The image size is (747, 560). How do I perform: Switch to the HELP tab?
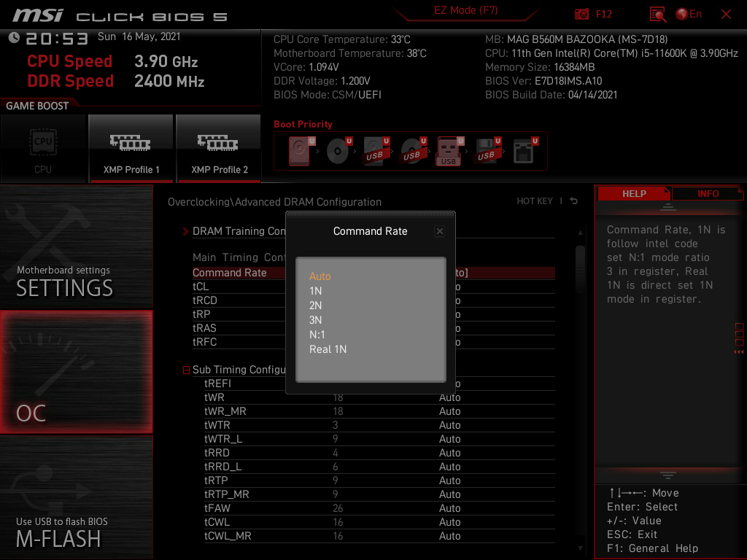pos(634,193)
